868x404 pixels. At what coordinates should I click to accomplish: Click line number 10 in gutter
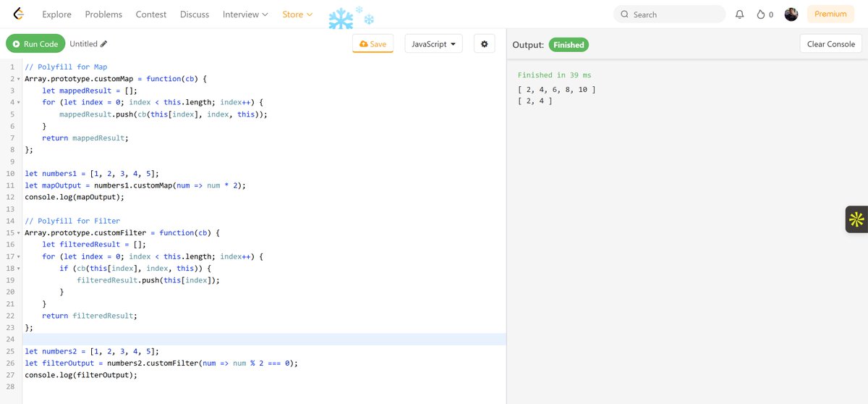10,174
